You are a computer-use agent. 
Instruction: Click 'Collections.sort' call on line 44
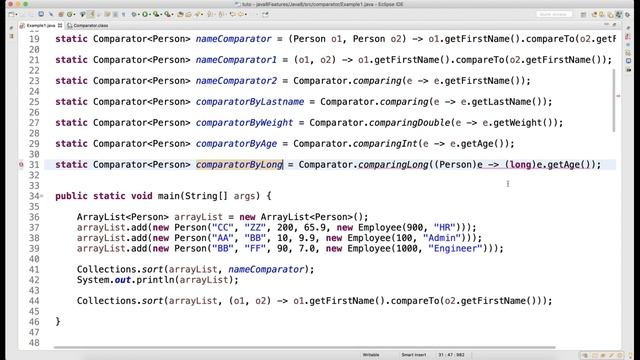[120, 301]
